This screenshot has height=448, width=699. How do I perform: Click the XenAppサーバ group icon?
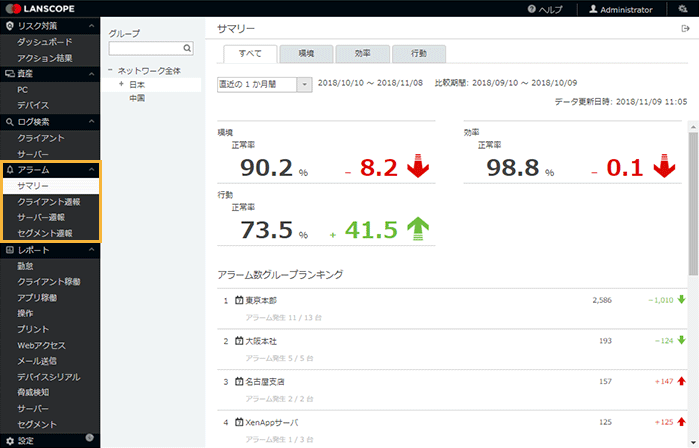[239, 423]
